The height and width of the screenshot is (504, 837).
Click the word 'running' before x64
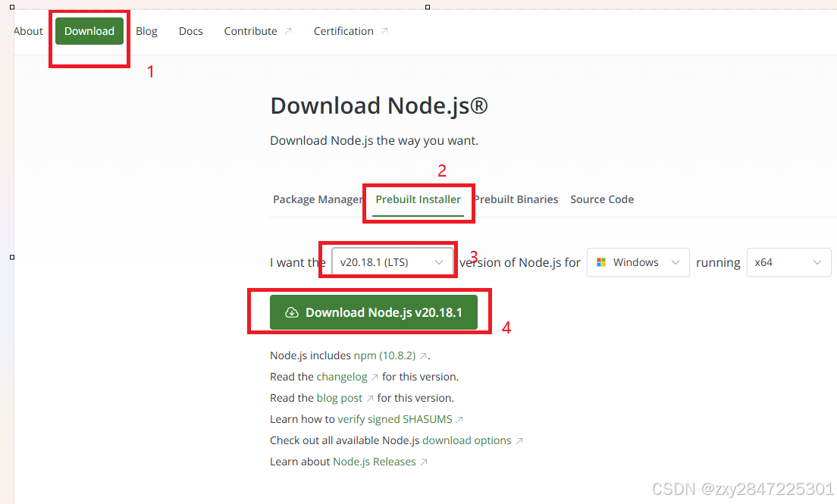coord(718,263)
